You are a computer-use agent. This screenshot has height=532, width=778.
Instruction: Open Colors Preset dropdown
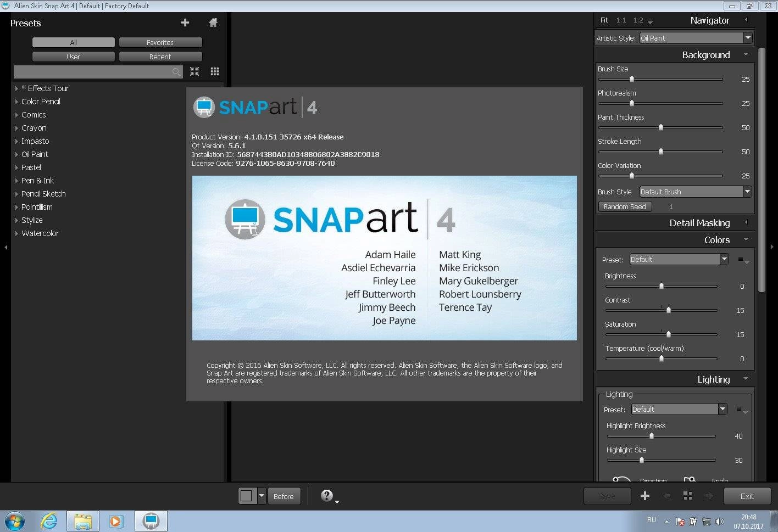coord(679,259)
